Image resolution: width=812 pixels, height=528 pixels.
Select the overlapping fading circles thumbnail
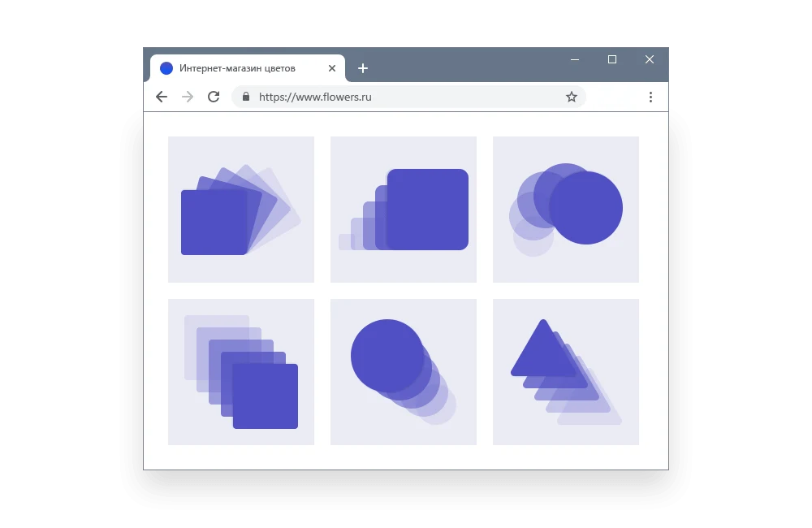pyautogui.click(x=565, y=210)
